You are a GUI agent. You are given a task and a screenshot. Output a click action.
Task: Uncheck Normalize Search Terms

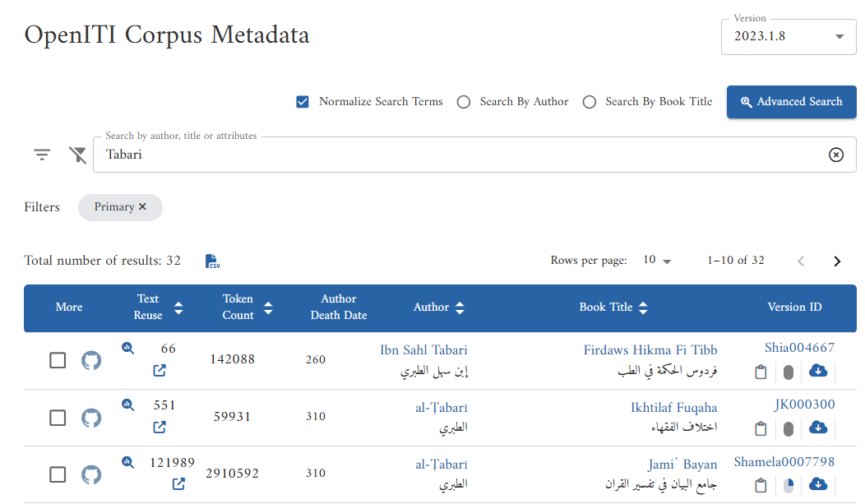click(302, 101)
